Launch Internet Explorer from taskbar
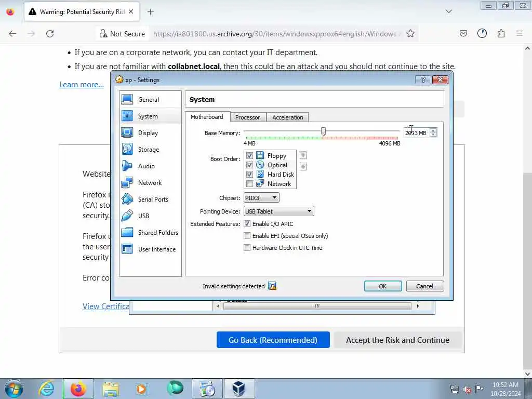 click(46, 389)
